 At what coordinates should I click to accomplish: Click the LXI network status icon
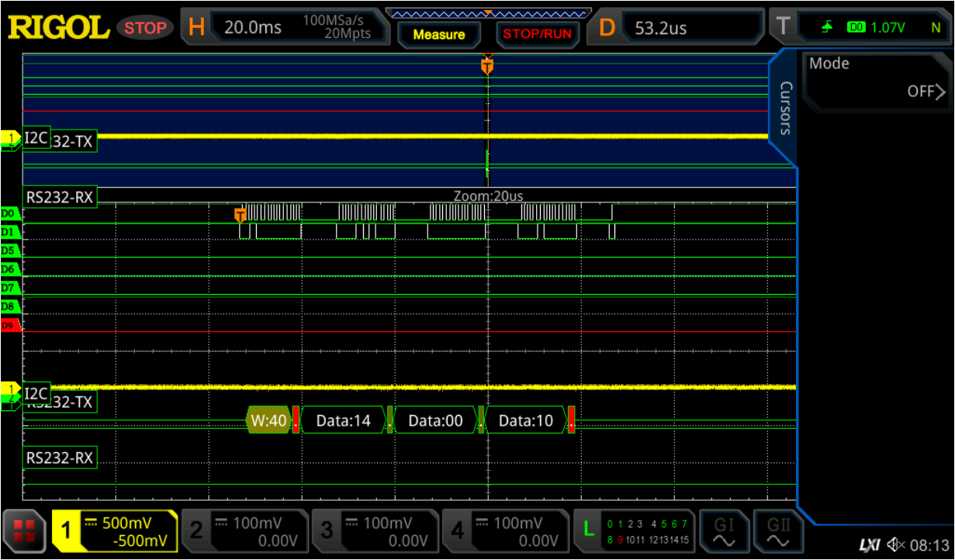pos(870,544)
